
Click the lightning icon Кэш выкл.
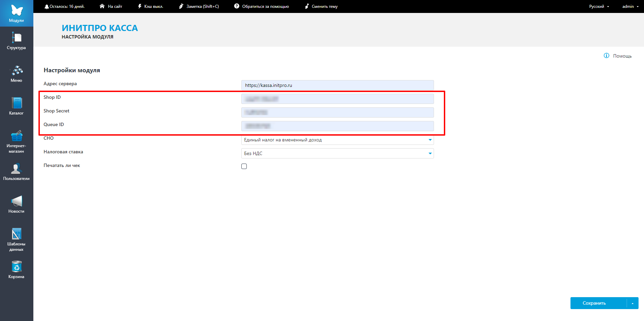pos(140,6)
